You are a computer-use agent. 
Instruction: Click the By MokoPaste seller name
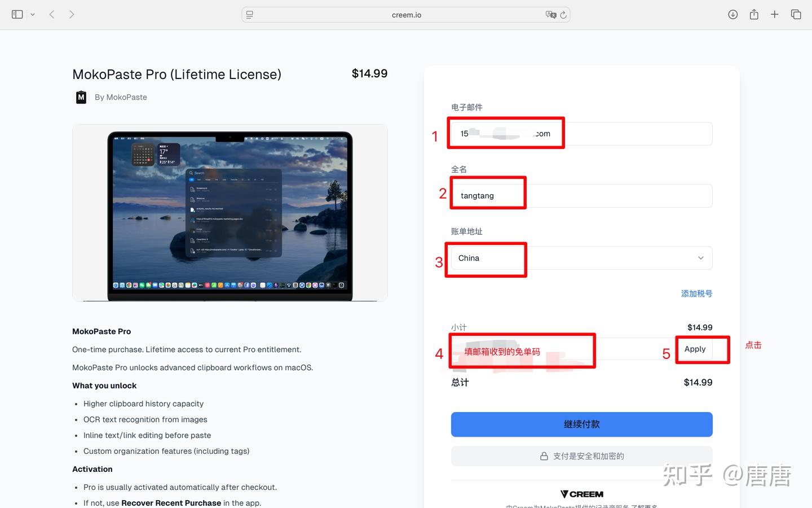[x=121, y=97]
